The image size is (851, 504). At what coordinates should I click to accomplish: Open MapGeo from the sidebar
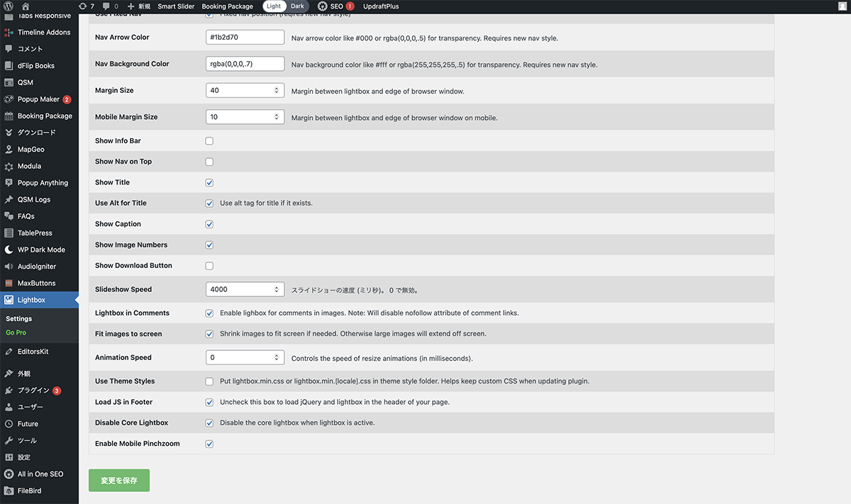point(30,150)
